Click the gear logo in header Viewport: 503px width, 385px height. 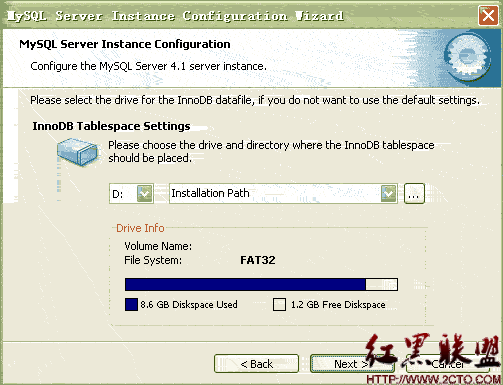pyautogui.click(x=467, y=57)
